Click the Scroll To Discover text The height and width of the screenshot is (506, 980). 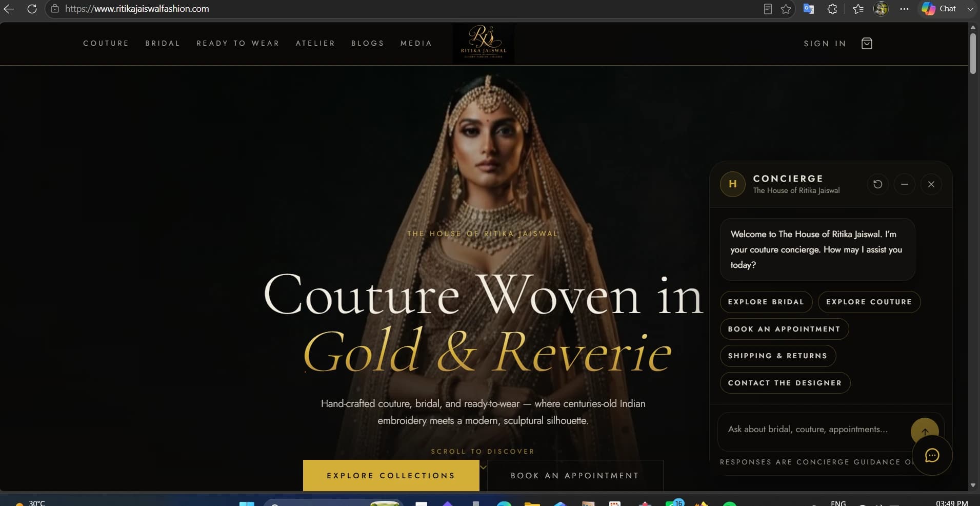[483, 452]
